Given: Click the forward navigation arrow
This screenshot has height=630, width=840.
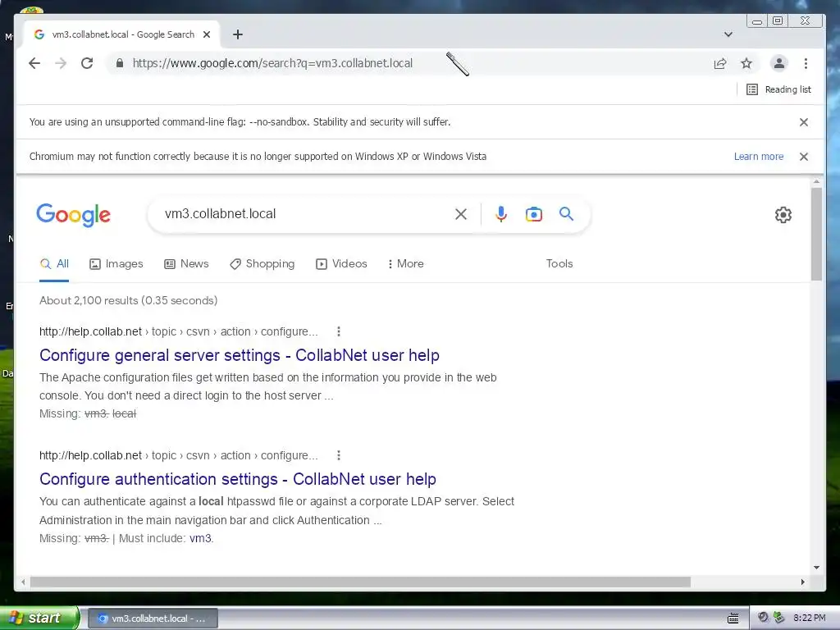Looking at the screenshot, I should 61,63.
